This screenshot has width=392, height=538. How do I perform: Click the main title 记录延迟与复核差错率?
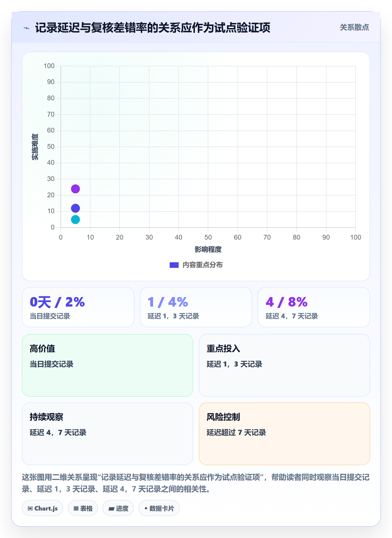click(153, 28)
